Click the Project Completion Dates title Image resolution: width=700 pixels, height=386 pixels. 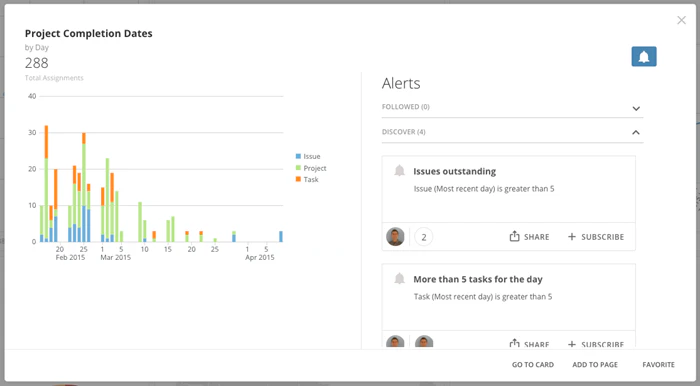[x=88, y=33]
